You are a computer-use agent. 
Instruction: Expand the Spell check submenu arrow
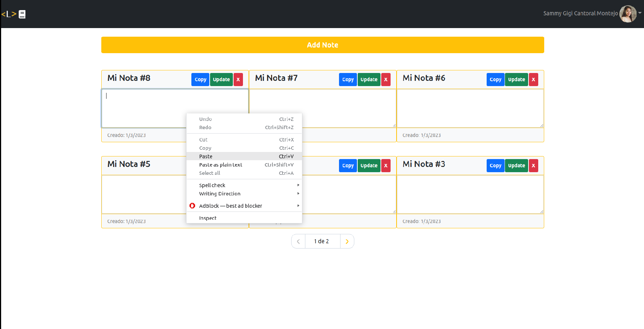pos(298,185)
